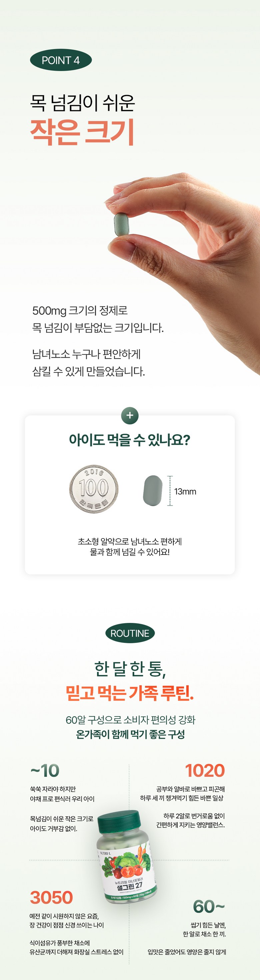The image size is (260, 980).
Task: Click the '60~' age group heading
Action: (209, 907)
